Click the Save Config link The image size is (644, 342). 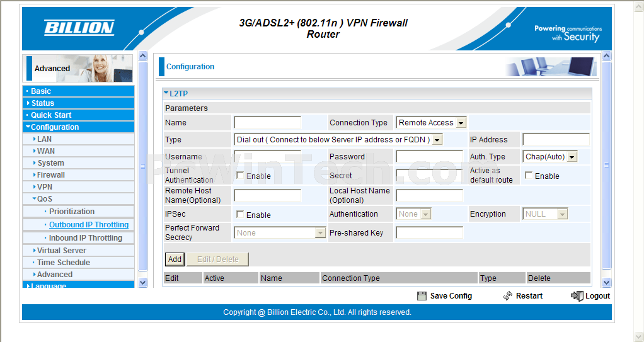pos(451,296)
